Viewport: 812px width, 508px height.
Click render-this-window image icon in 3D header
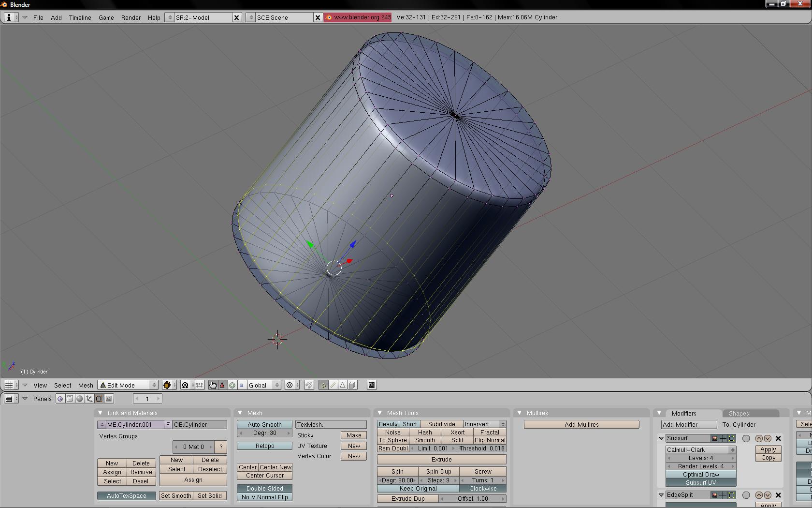pyautogui.click(x=372, y=385)
